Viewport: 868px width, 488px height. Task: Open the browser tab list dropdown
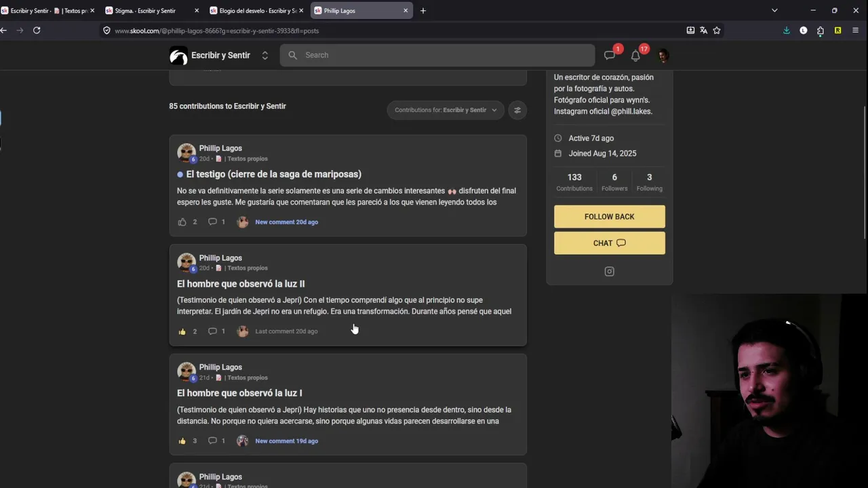pos(774,11)
